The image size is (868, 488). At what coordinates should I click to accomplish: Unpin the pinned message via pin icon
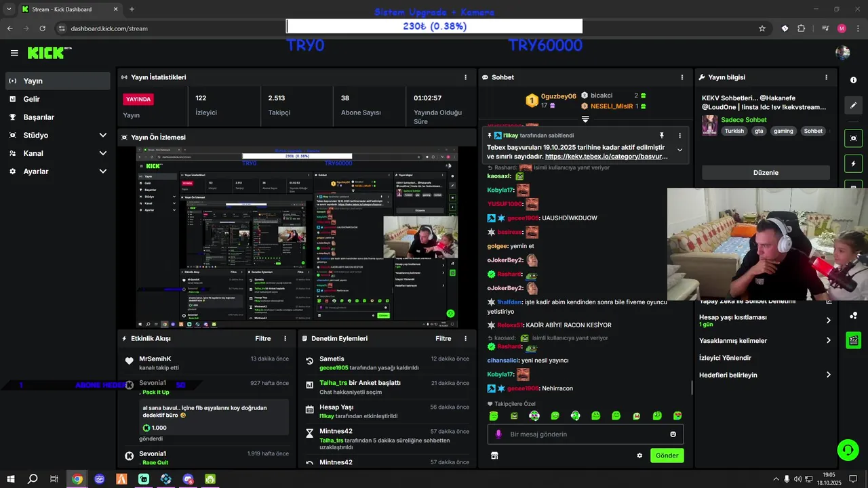click(x=662, y=136)
